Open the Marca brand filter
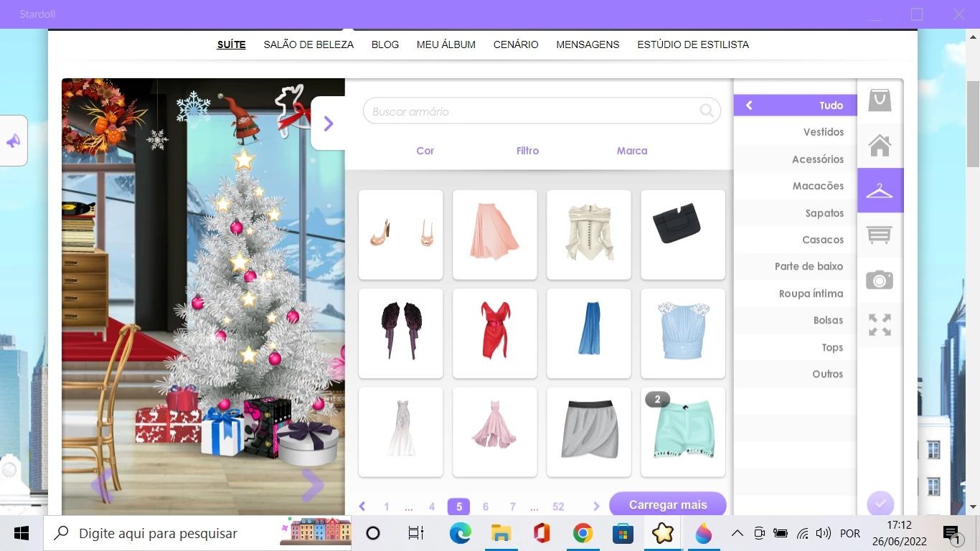The image size is (980, 551). [632, 151]
